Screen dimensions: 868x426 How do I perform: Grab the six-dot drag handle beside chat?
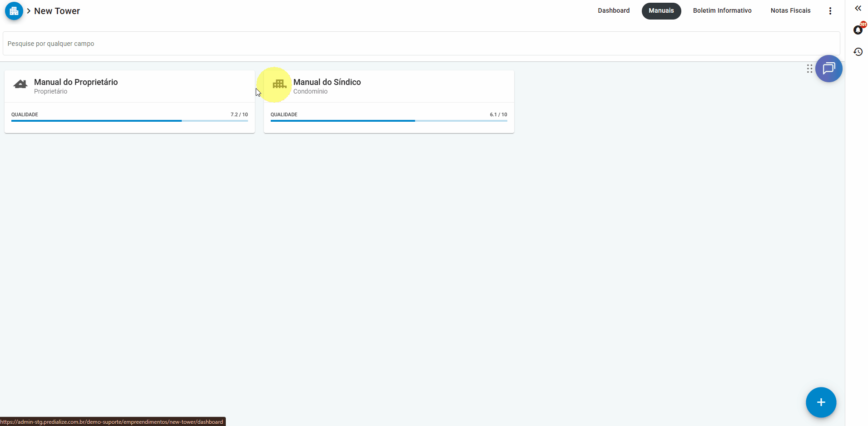[809, 69]
